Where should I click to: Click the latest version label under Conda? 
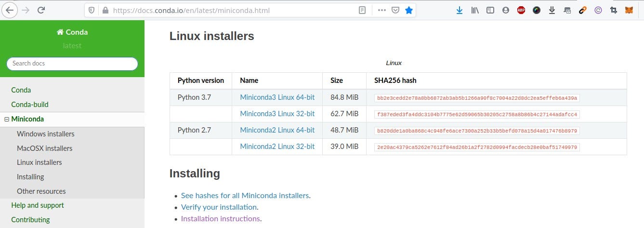pos(72,46)
